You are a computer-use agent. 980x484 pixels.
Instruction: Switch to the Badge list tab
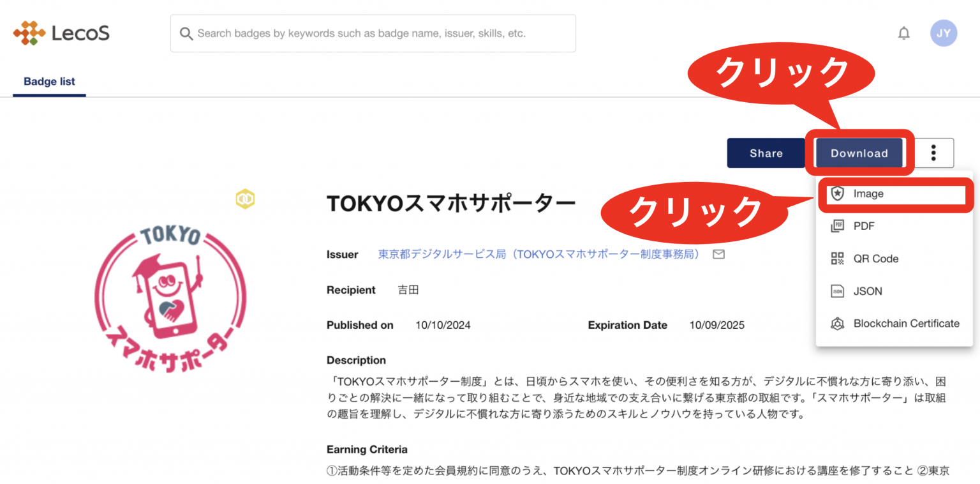pos(49,82)
